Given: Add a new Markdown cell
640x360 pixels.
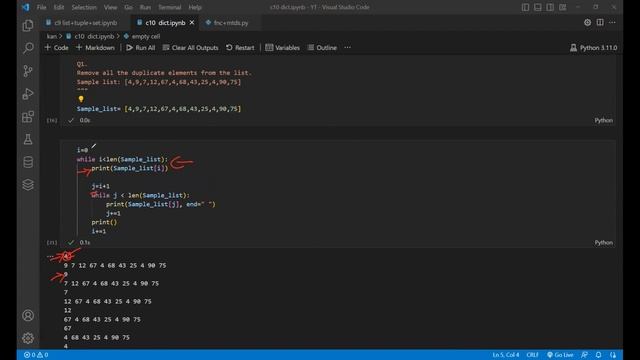Looking at the screenshot, I should click(x=95, y=48).
